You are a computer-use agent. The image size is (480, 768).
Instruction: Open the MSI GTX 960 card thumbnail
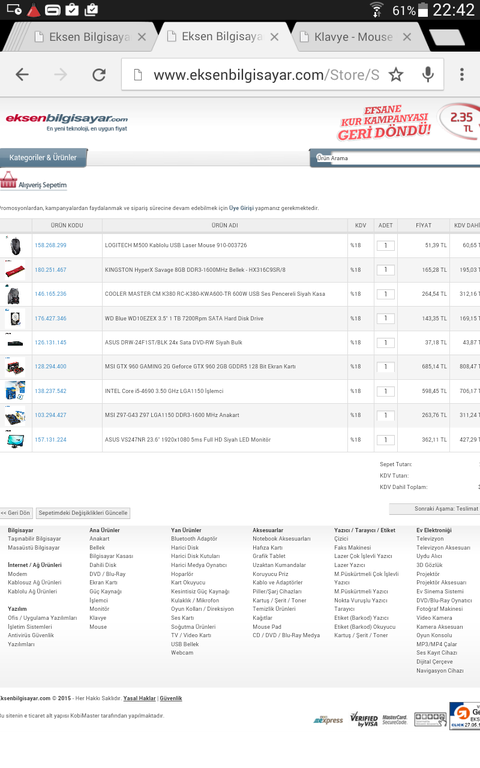tap(15, 366)
